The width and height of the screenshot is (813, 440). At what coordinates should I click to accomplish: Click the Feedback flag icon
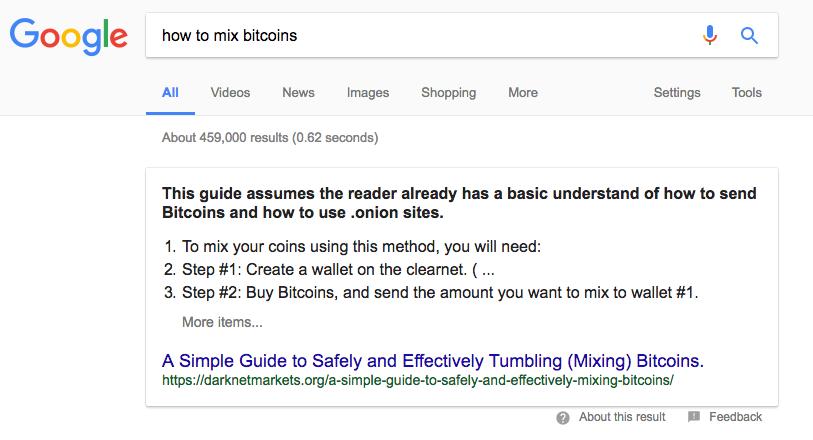click(x=694, y=416)
